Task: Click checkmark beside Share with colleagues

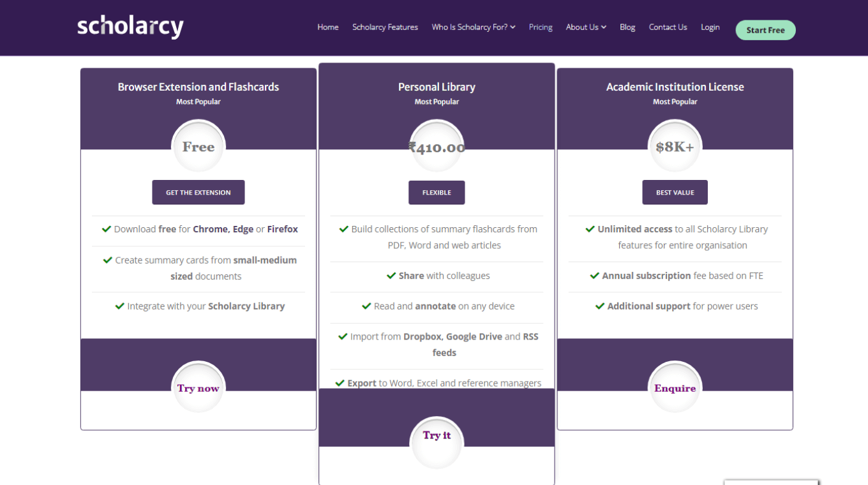Action: (x=391, y=275)
